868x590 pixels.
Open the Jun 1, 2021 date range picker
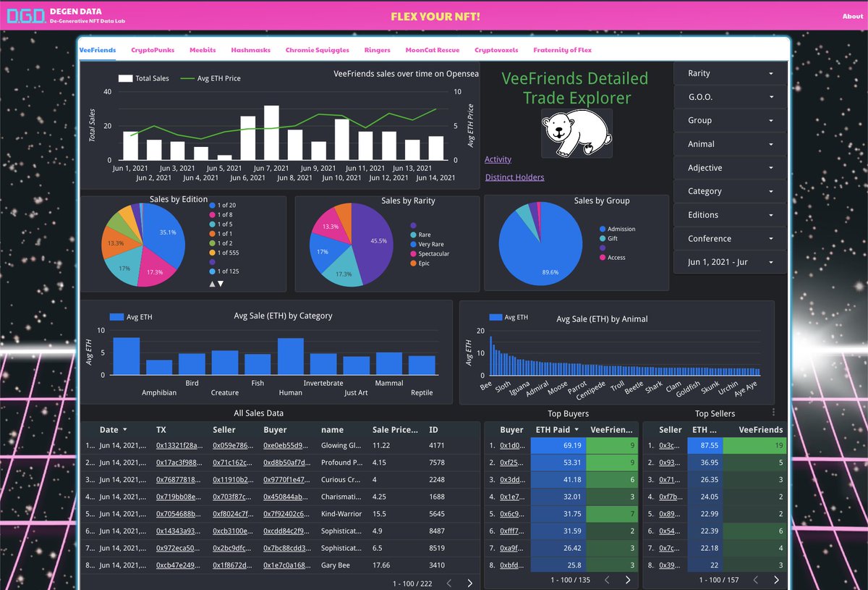tap(730, 262)
